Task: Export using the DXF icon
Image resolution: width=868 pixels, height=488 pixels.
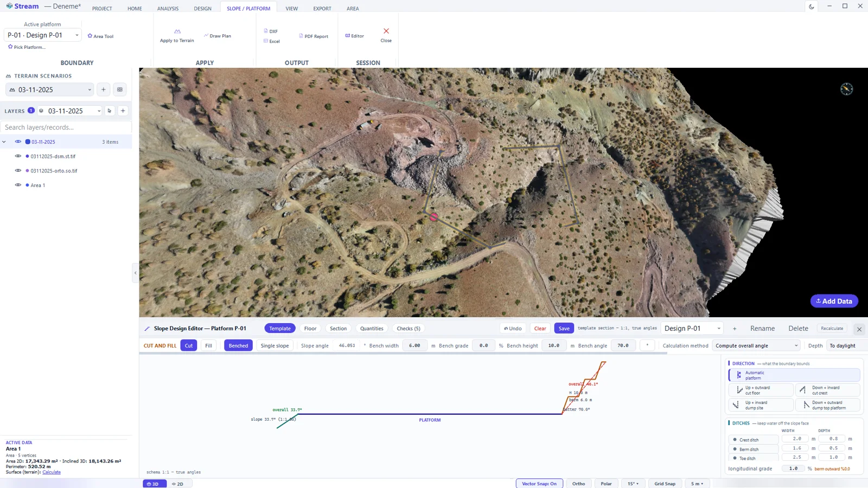Action: [266, 31]
